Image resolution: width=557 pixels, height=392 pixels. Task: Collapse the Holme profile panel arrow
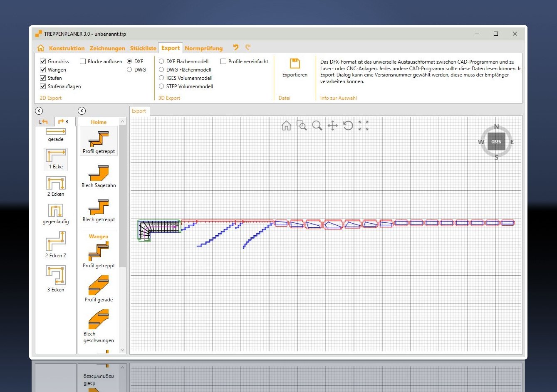point(82,111)
